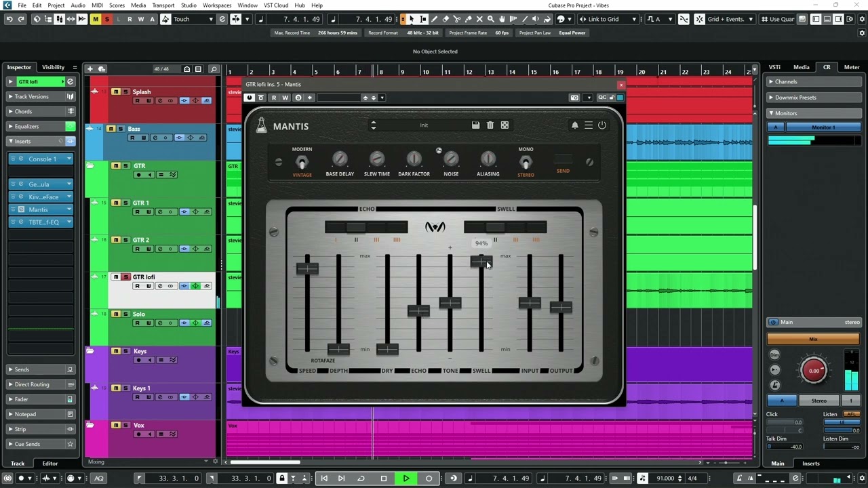The width and height of the screenshot is (868, 488).
Task: Toggle the Cycle loop transport button
Action: (361, 479)
